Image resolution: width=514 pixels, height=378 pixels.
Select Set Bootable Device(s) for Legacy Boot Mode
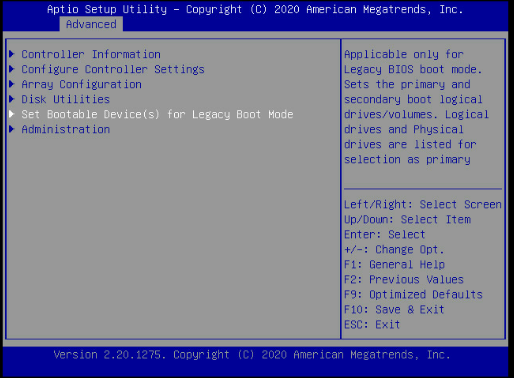(157, 115)
